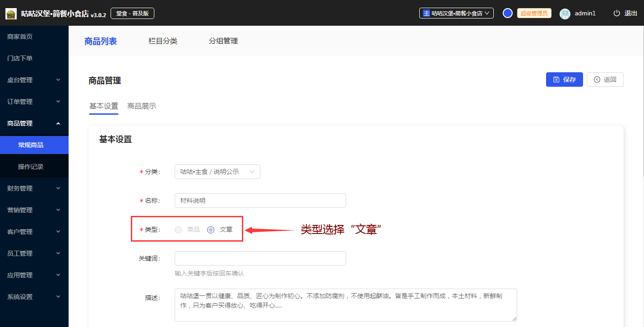The image size is (644, 327).
Task: Expand the 客户管理 sidebar menu
Action: [34, 232]
